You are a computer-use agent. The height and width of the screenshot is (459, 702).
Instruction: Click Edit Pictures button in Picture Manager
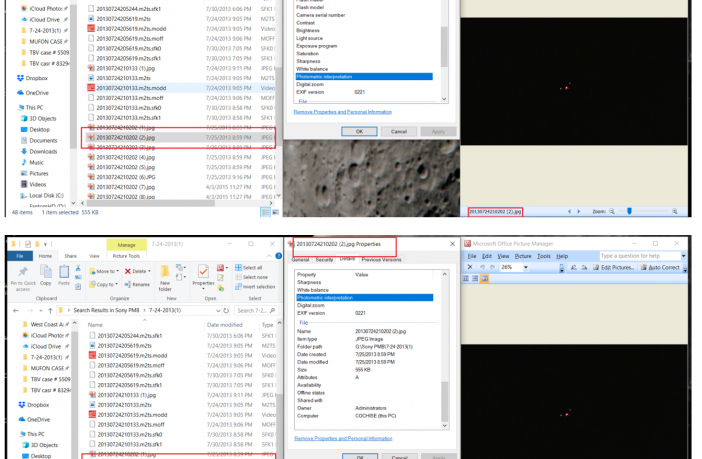[x=614, y=267]
